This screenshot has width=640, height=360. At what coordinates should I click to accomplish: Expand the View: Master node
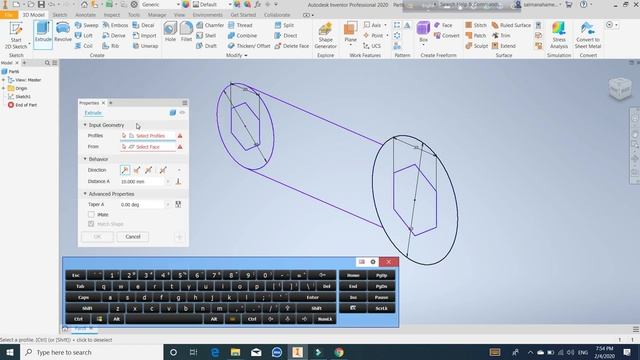point(4,80)
